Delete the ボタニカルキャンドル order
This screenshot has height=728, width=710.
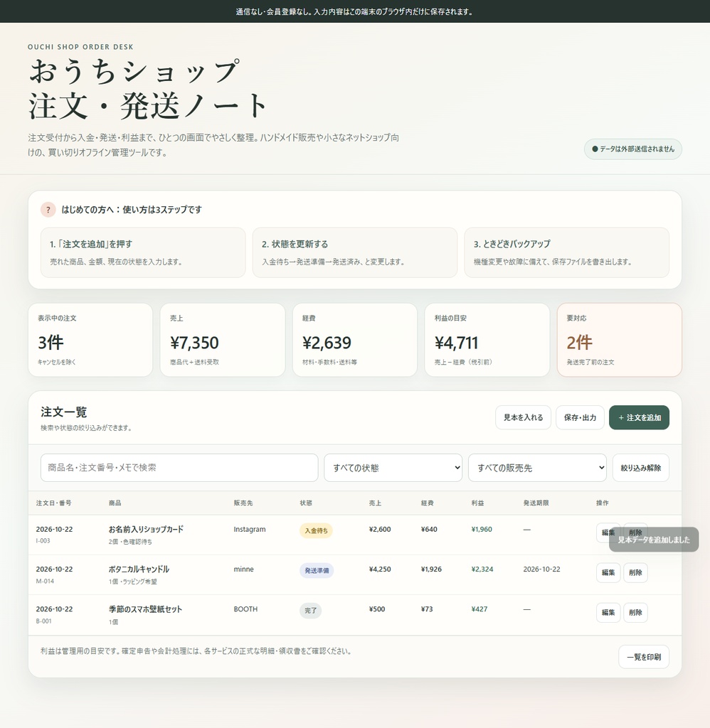[635, 572]
